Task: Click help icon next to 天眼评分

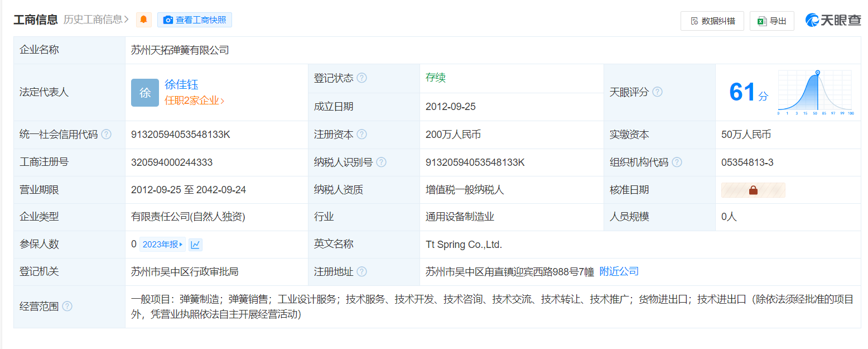Action: pos(657,92)
